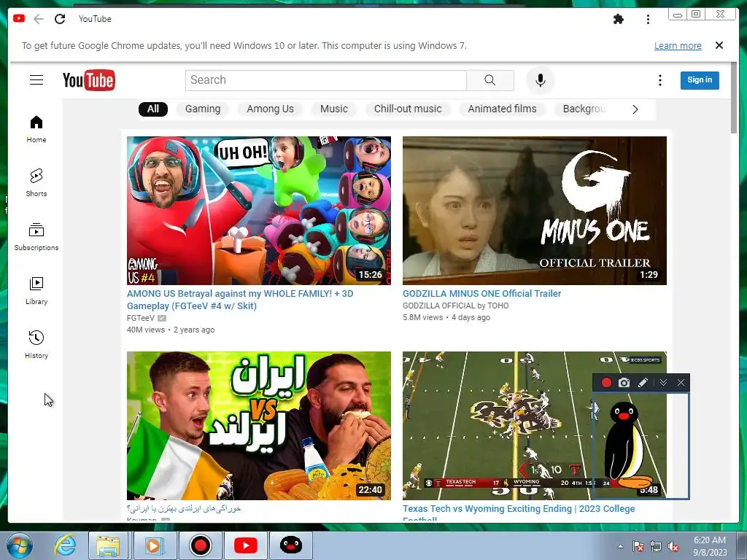Open the Windows Start menu
The height and width of the screenshot is (560, 747).
point(20,545)
